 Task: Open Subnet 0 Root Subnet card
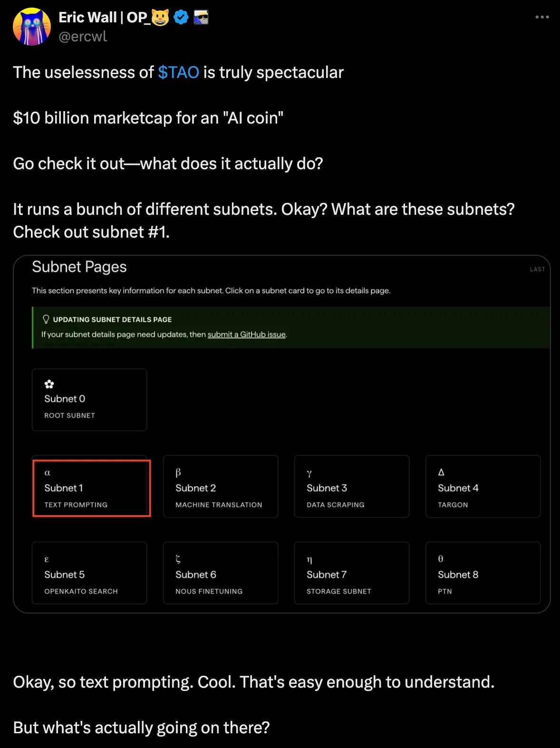89,400
